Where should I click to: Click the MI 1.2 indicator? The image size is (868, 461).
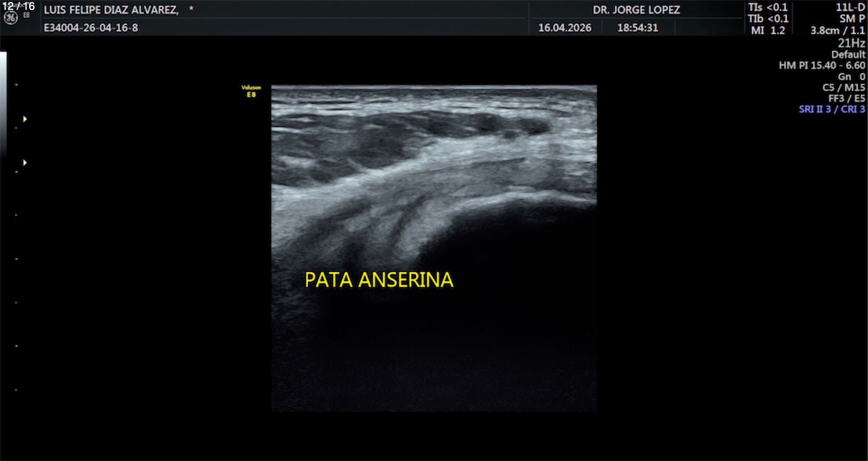tap(768, 31)
